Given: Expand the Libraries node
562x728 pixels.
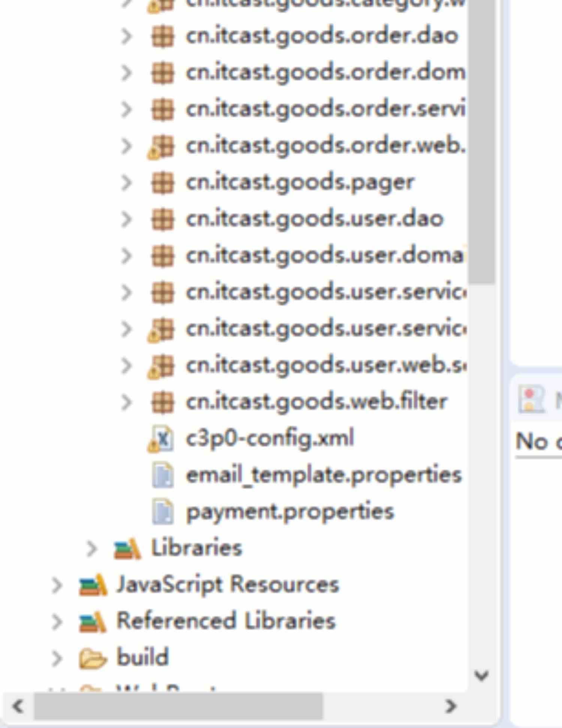Looking at the screenshot, I should (x=91, y=549).
